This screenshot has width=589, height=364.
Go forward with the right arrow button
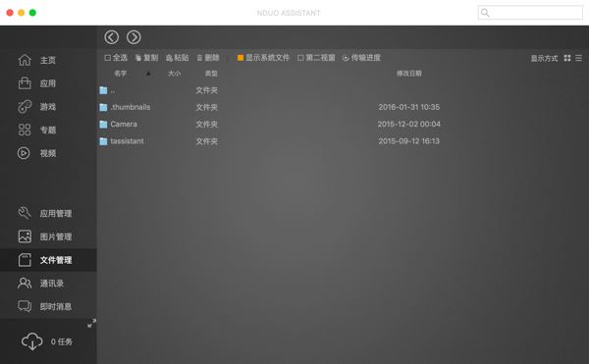click(134, 37)
